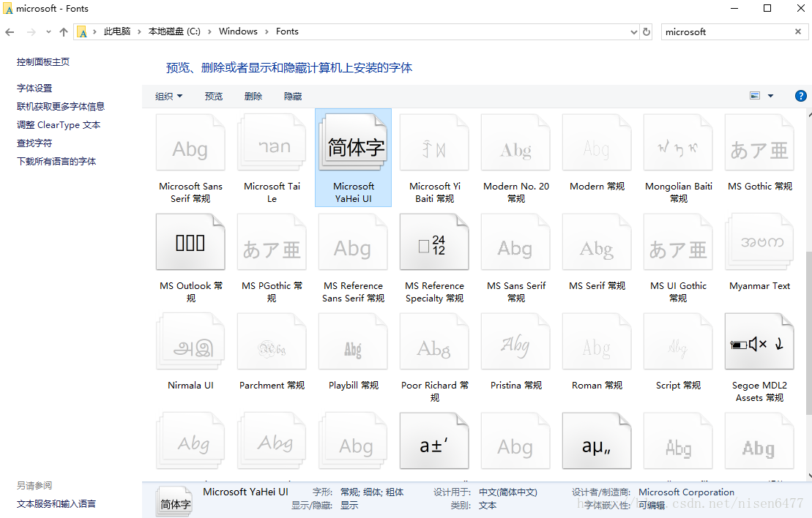
Task: Select the Mongolian Baiti font icon
Action: 679,143
